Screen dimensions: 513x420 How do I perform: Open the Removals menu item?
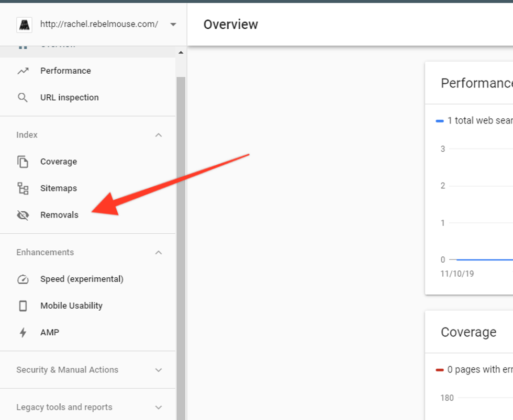pyautogui.click(x=59, y=215)
